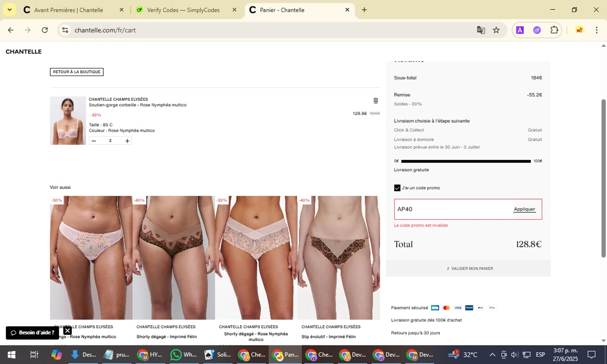Screen dimensions: 607x364
Task: Reload the current page
Action: pos(45,30)
